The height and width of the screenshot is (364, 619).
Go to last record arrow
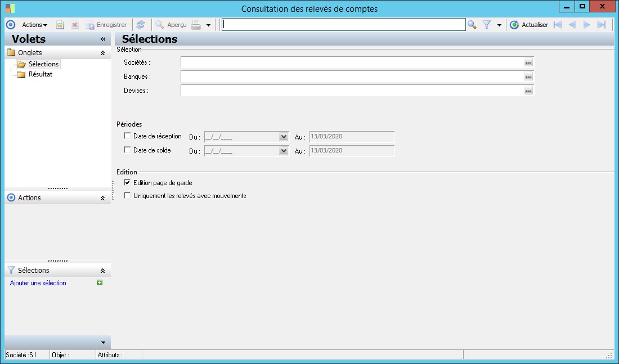(x=601, y=25)
